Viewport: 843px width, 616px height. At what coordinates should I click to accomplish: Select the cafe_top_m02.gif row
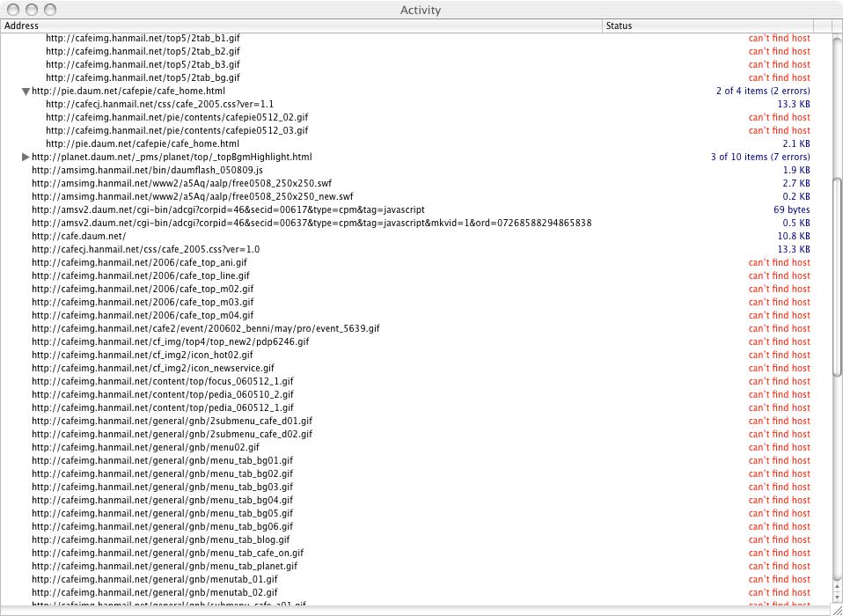416,290
